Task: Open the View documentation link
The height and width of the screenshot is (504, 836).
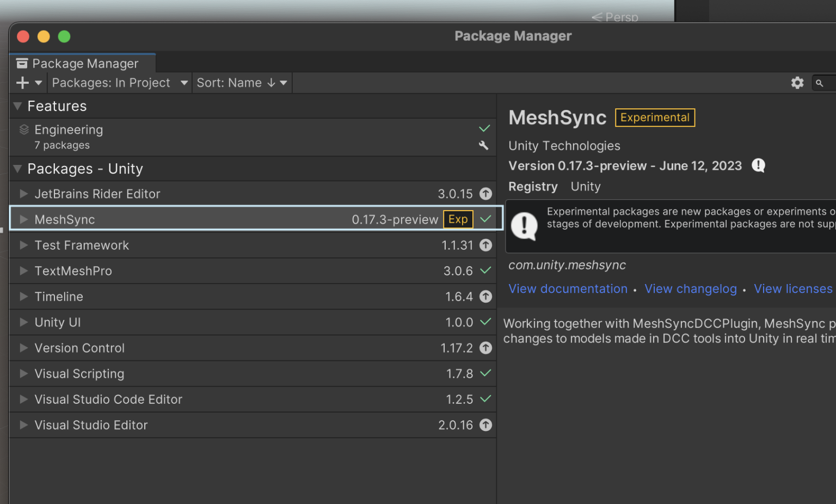Action: pyautogui.click(x=568, y=289)
